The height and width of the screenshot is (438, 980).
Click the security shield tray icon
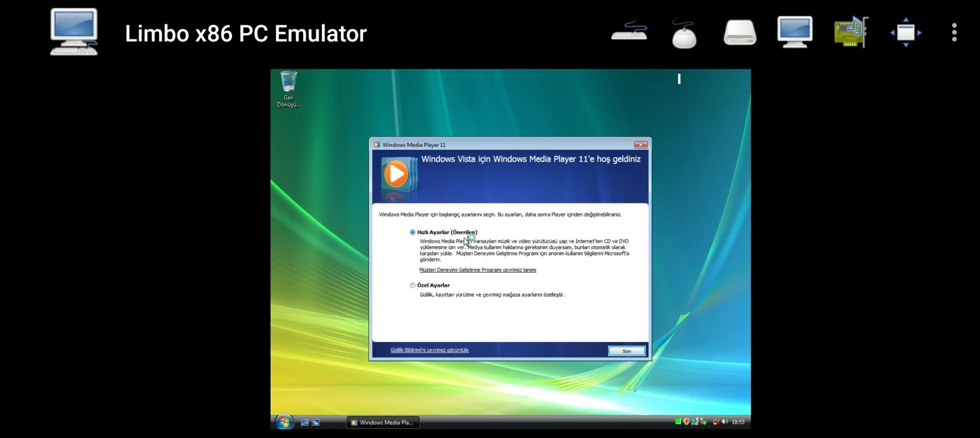point(686,421)
